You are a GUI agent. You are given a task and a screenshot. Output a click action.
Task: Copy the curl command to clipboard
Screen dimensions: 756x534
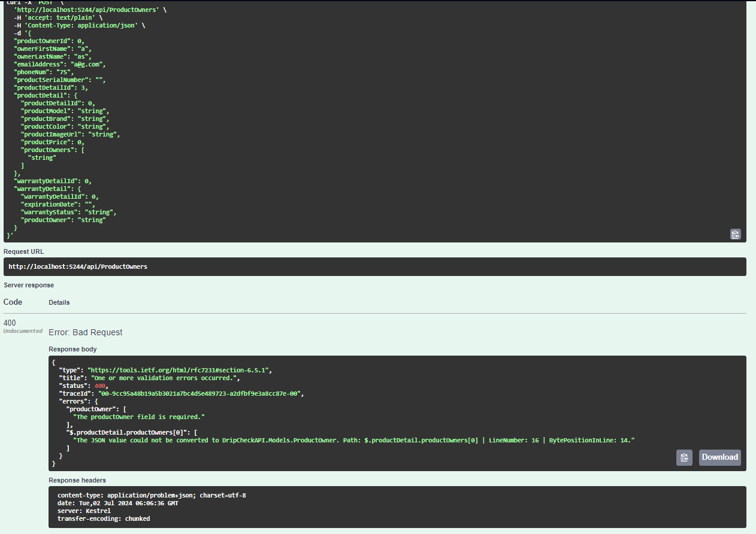pos(735,234)
